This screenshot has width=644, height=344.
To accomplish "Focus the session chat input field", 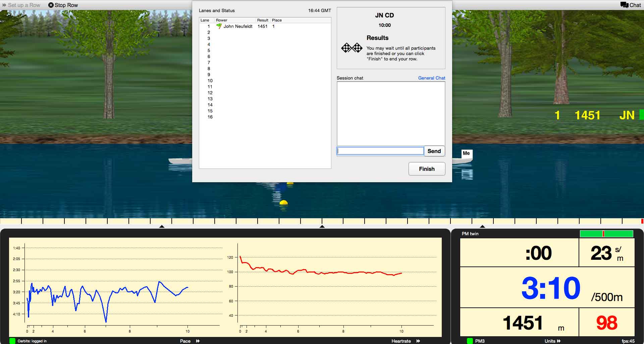I will [380, 151].
